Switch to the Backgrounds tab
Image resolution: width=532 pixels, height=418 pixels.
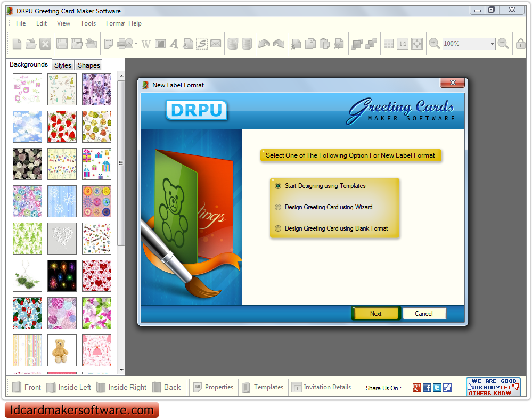click(x=29, y=64)
